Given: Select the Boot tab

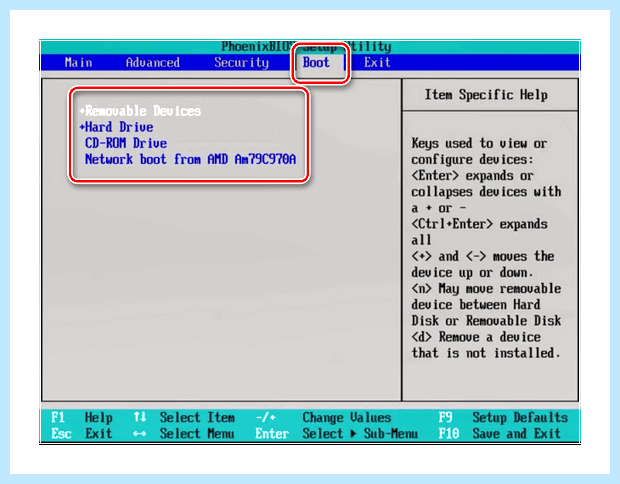Looking at the screenshot, I should pos(316,62).
